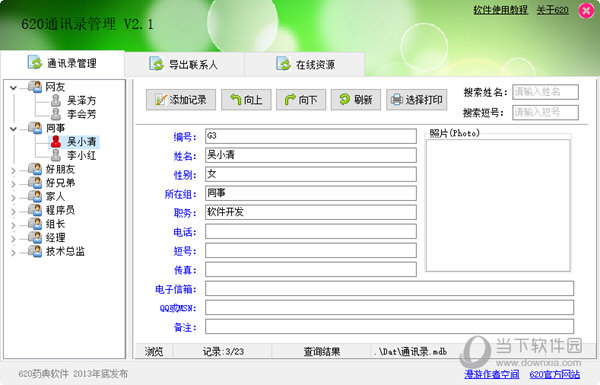Select contact 吴泽方 in tree
This screenshot has width=600, height=385.
pyautogui.click(x=82, y=101)
